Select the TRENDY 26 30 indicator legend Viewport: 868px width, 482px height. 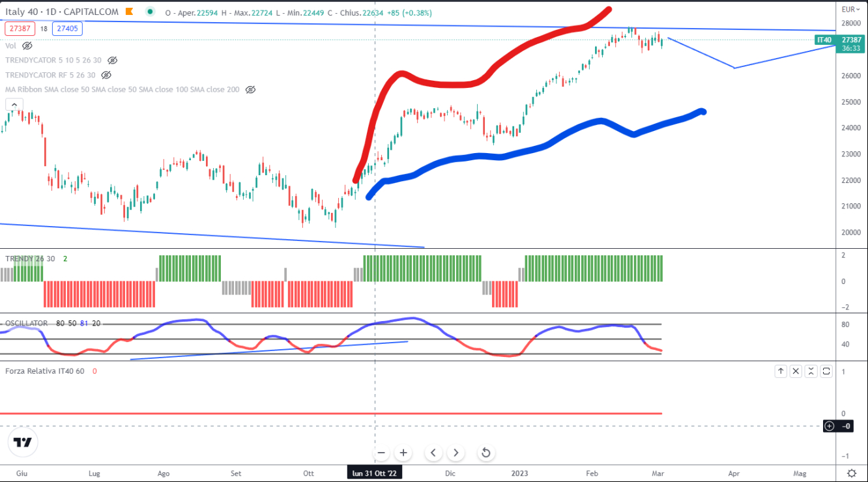(31, 259)
